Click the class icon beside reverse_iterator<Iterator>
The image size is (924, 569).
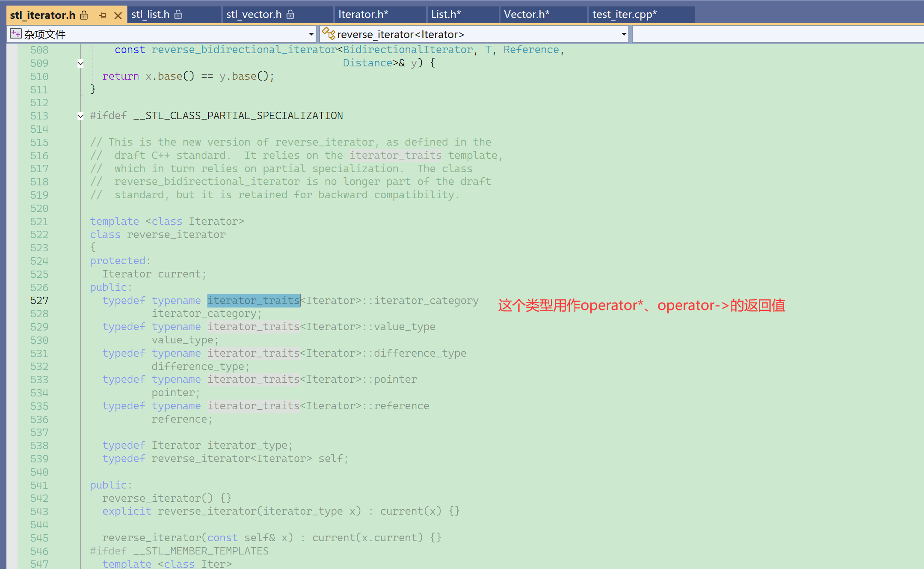tap(329, 34)
